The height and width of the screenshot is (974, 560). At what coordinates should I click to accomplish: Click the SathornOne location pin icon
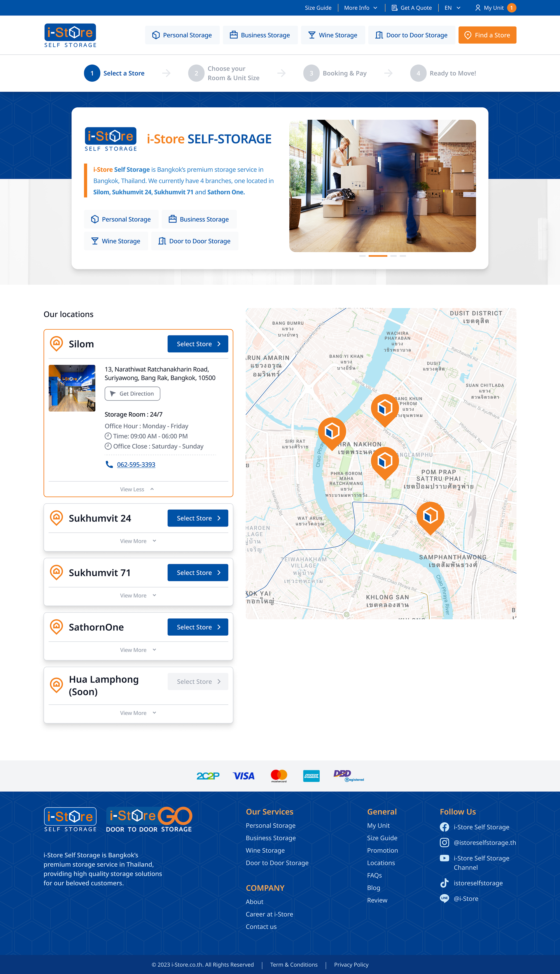pos(57,627)
